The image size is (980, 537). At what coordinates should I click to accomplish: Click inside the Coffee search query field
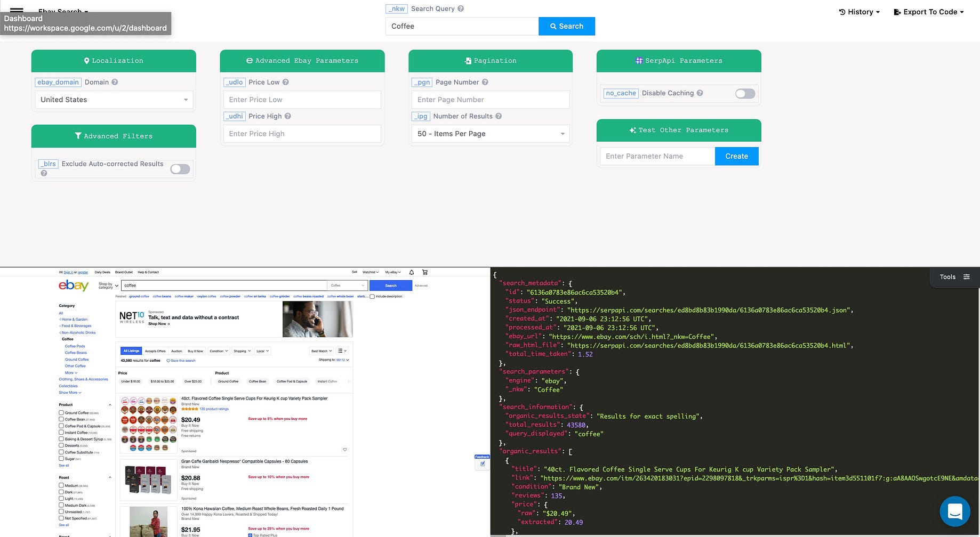click(x=462, y=26)
